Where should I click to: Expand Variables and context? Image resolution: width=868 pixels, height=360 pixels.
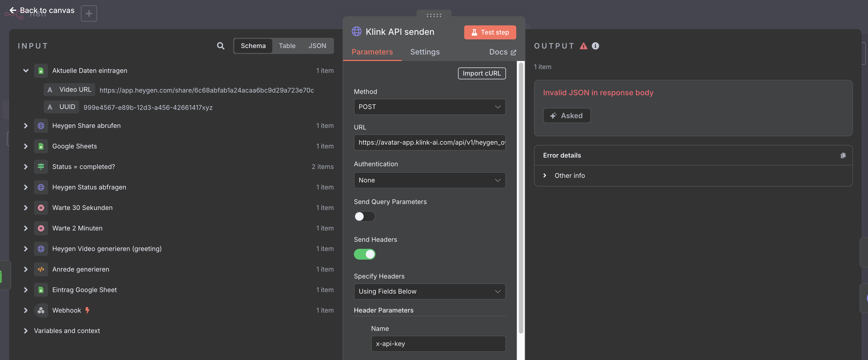click(x=26, y=331)
